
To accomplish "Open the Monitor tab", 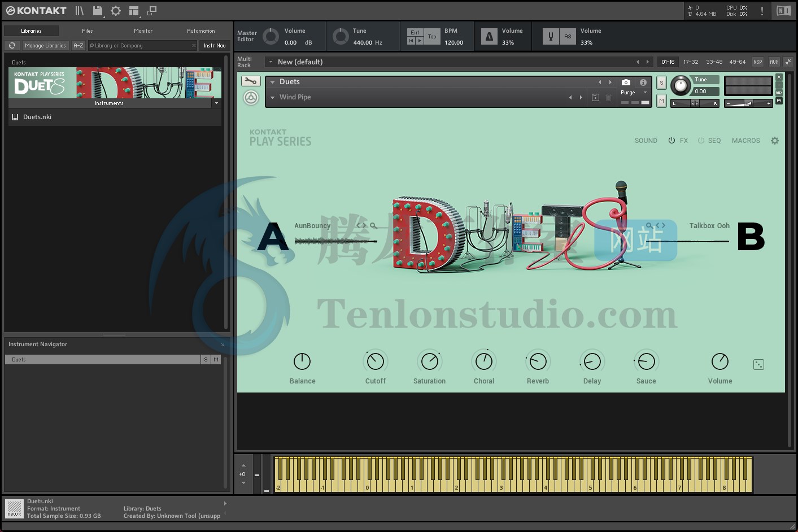I will coord(143,31).
